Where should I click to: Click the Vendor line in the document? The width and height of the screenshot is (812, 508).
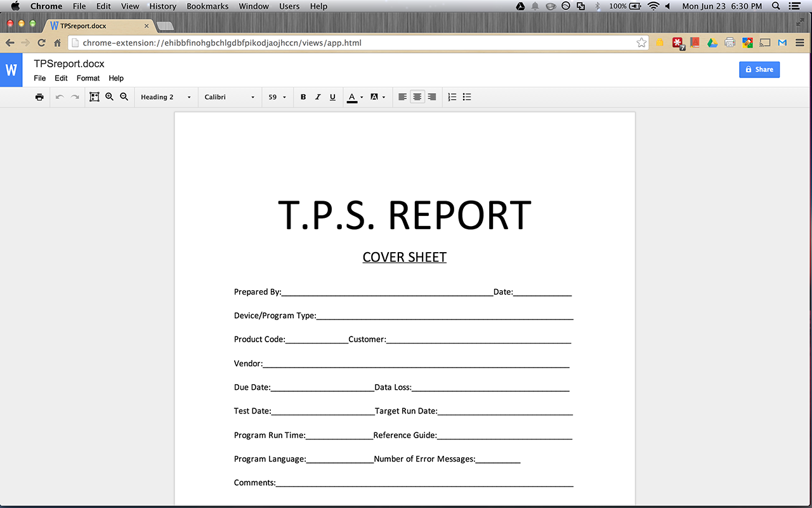tap(402, 363)
